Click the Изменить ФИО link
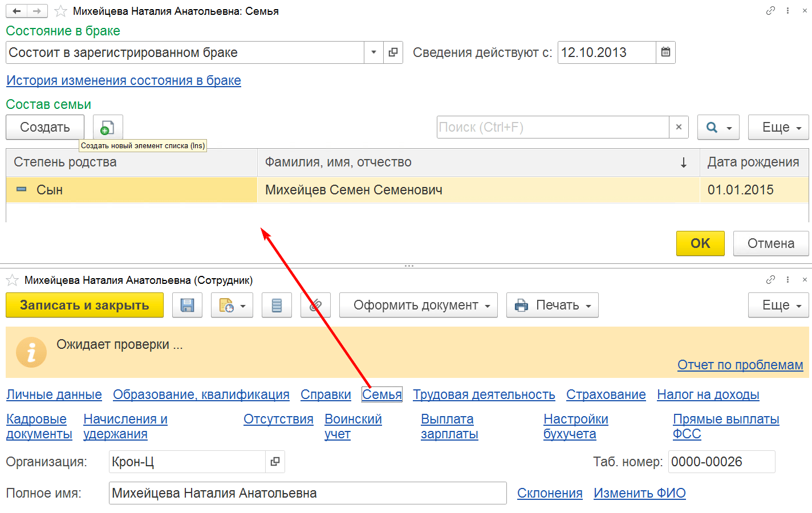812x513 pixels. (640, 493)
